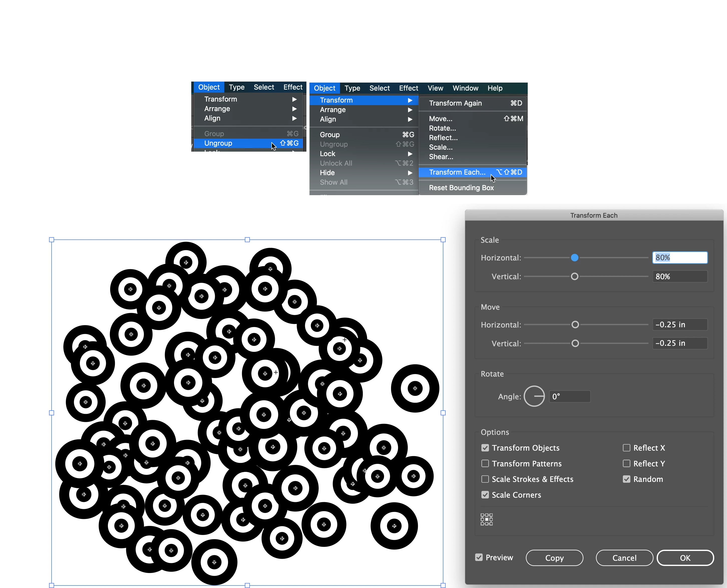Select Reset Bounding Box menu item
Image resolution: width=727 pixels, height=588 pixels.
[461, 188]
